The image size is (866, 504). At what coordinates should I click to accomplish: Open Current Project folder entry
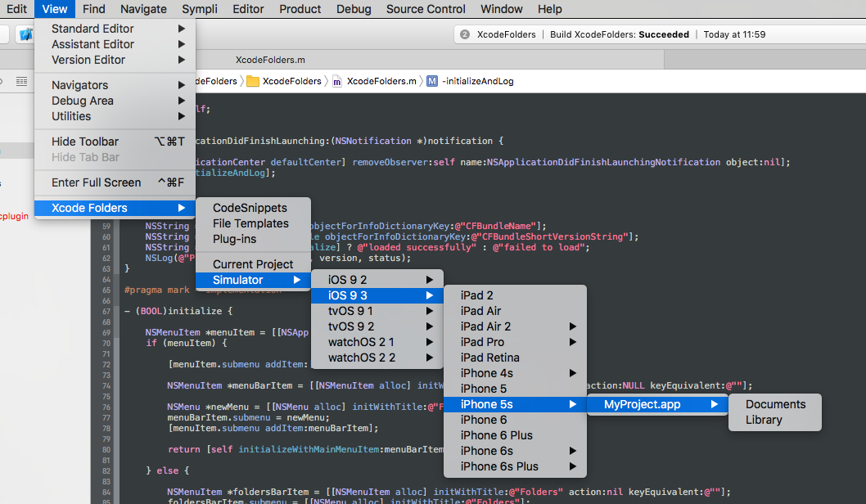pyautogui.click(x=253, y=264)
